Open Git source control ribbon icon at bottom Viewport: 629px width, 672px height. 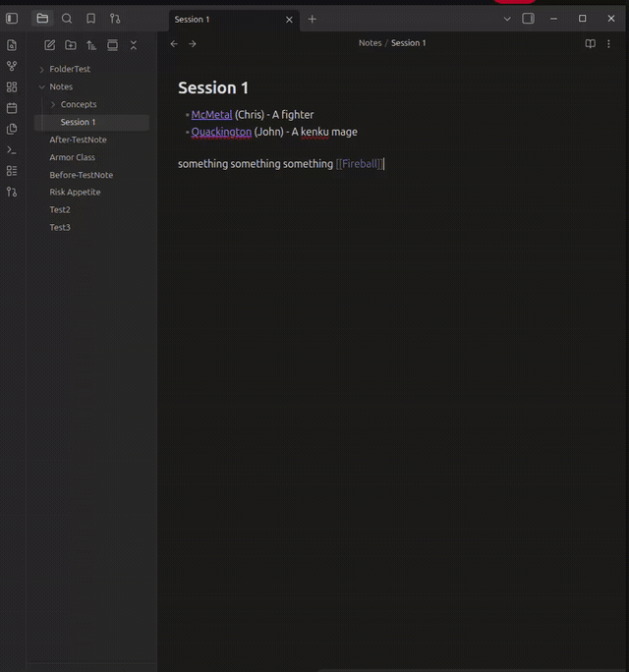tap(12, 192)
